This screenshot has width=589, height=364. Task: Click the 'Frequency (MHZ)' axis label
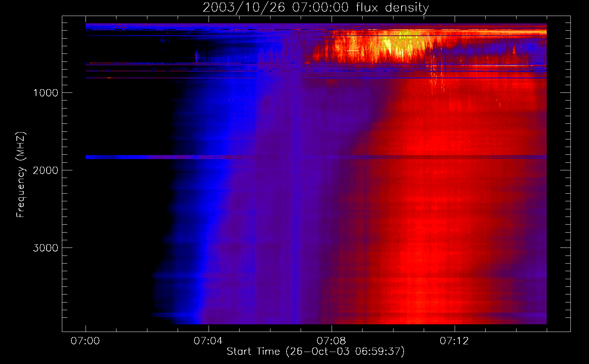pos(21,175)
